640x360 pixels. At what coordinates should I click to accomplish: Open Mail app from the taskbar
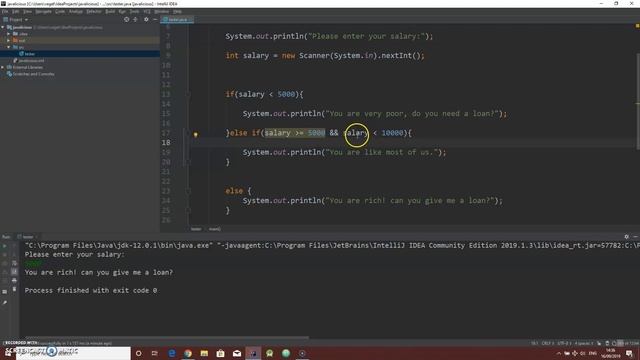click(x=237, y=353)
